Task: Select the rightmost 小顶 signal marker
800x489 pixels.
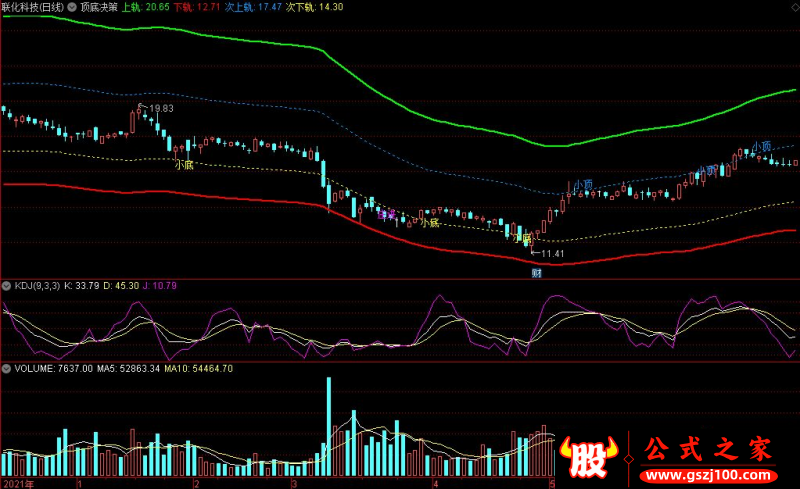Action: click(x=761, y=146)
